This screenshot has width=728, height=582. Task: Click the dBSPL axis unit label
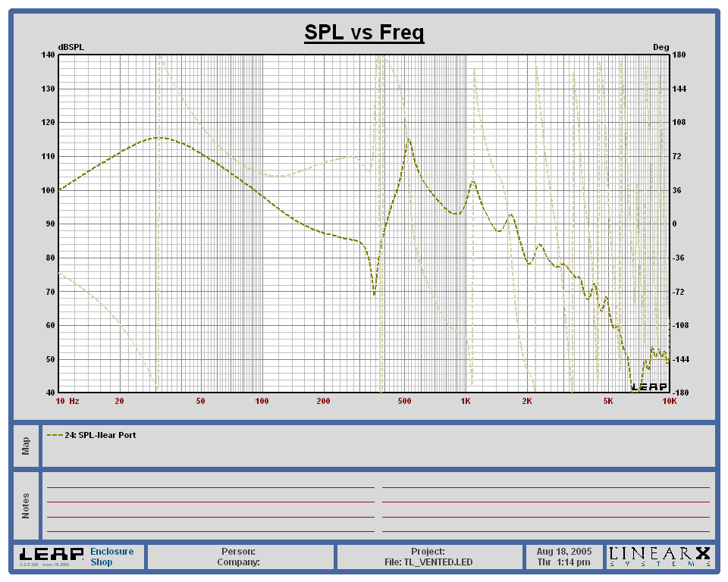[x=71, y=47]
